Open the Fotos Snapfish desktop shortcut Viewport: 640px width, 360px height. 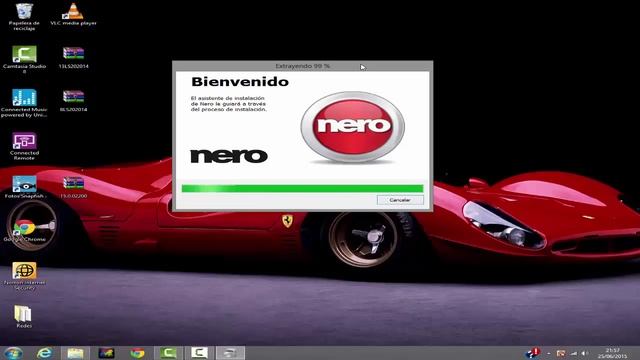(24, 187)
